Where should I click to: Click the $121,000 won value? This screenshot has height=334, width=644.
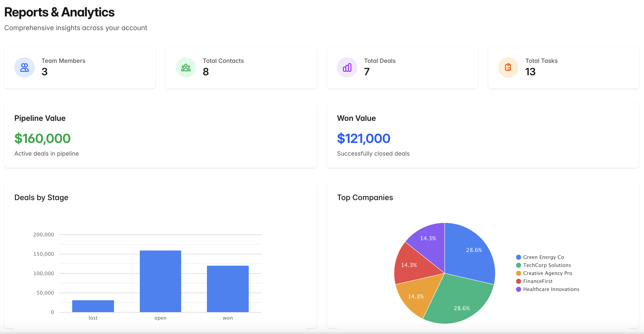(x=364, y=139)
